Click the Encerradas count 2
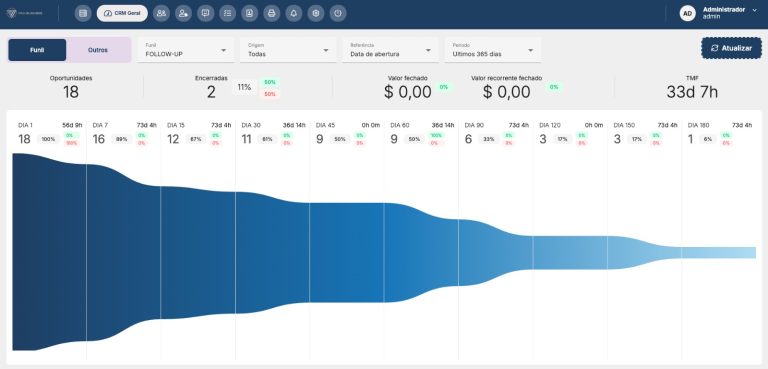Viewport: 768px width, 369px height. [211, 92]
